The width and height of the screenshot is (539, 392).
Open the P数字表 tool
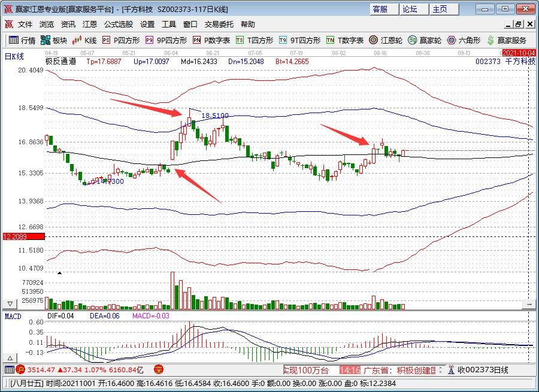pos(211,41)
